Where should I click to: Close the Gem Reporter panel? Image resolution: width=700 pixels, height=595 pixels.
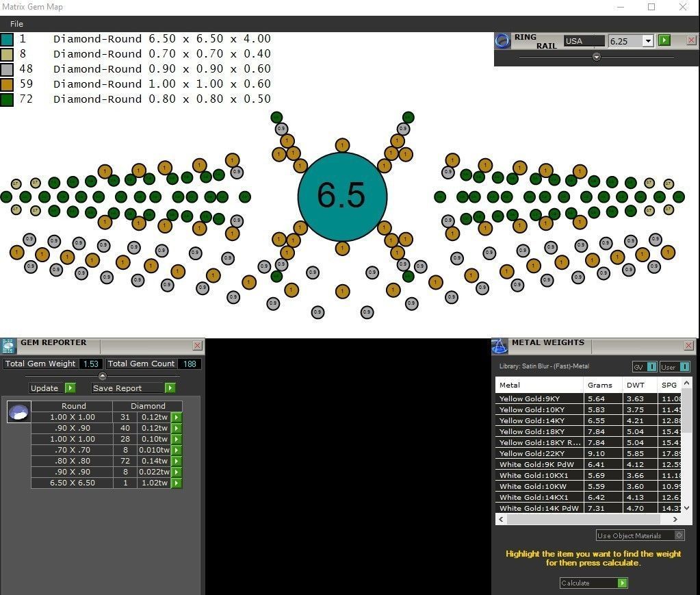tap(197, 345)
